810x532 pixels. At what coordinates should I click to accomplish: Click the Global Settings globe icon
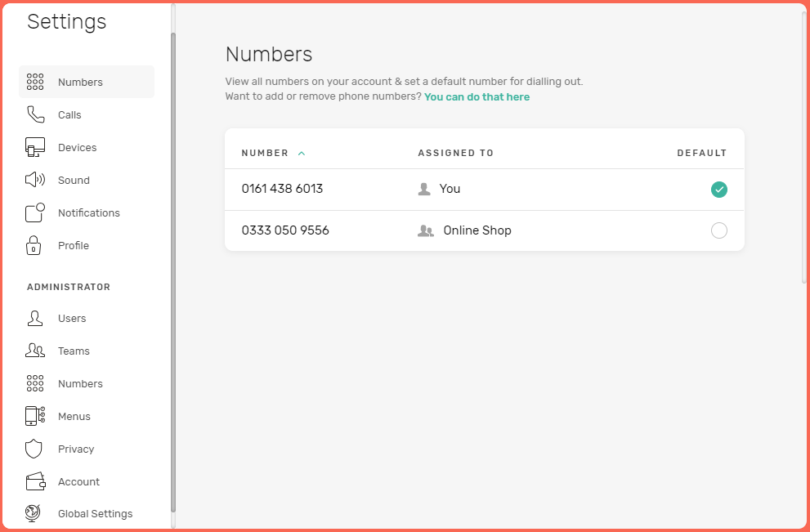coord(34,513)
